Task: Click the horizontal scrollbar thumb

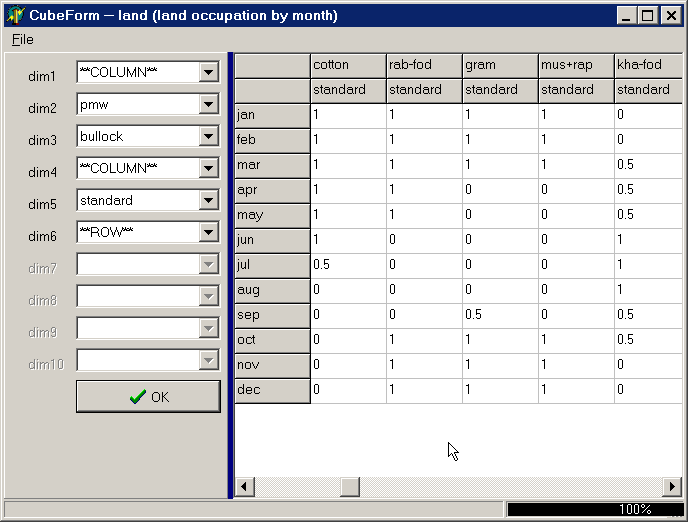Action: tap(348, 487)
